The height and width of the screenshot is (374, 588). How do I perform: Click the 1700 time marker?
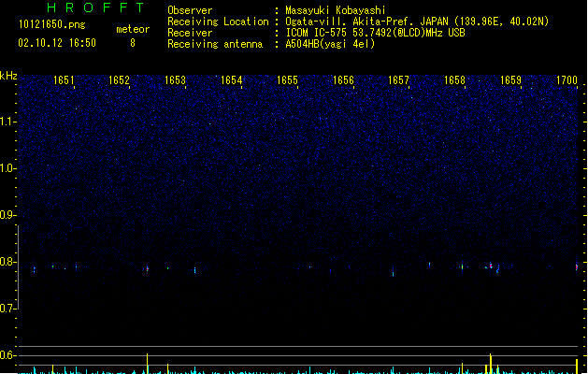coord(566,80)
